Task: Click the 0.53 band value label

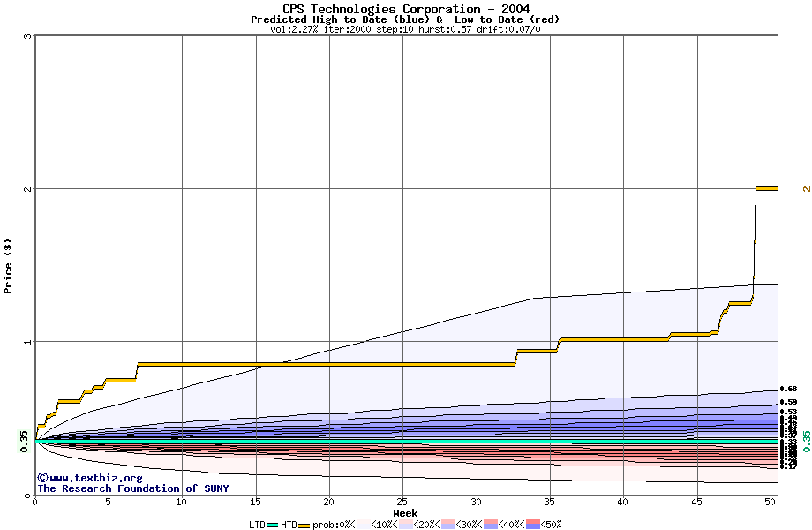Action: [788, 412]
